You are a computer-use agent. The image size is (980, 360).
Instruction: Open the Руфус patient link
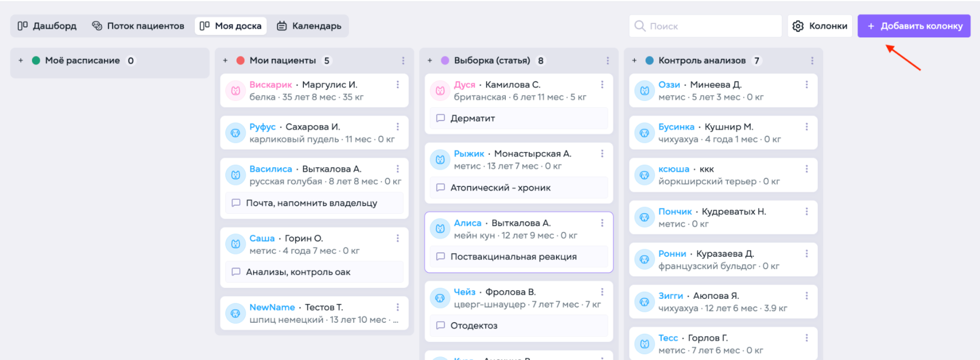pyautogui.click(x=262, y=126)
